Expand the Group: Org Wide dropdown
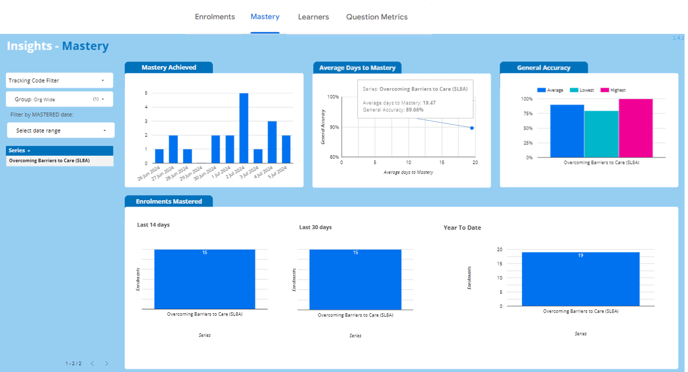 [59, 99]
